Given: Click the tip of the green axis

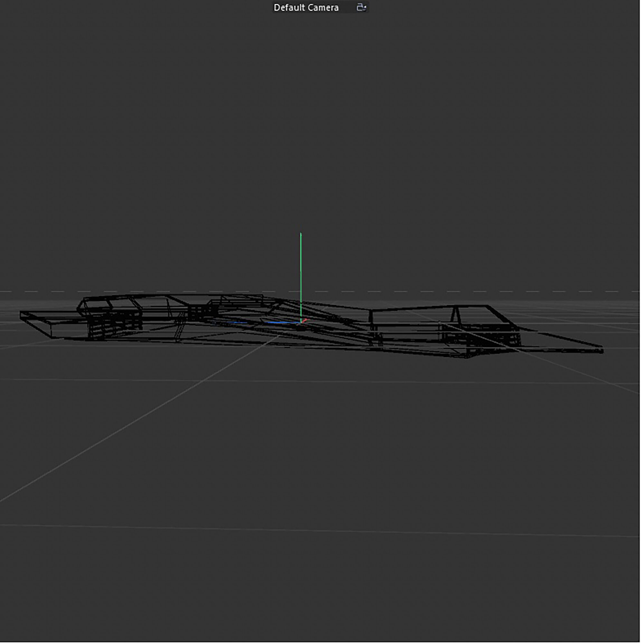Looking at the screenshot, I should (301, 234).
